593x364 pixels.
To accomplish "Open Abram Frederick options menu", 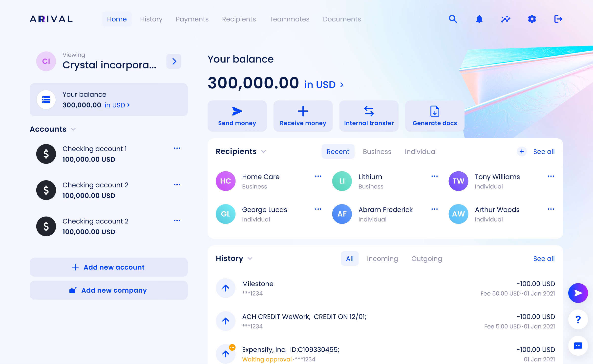I will pyautogui.click(x=434, y=209).
